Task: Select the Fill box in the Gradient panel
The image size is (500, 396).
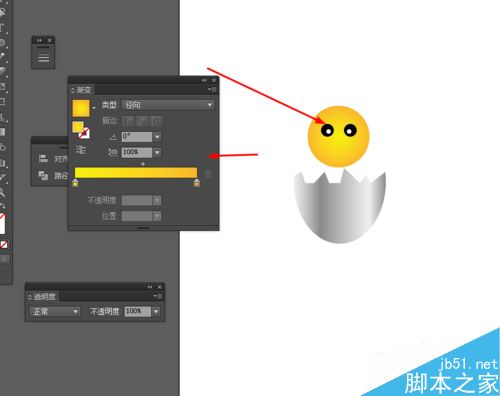Action: point(78,127)
